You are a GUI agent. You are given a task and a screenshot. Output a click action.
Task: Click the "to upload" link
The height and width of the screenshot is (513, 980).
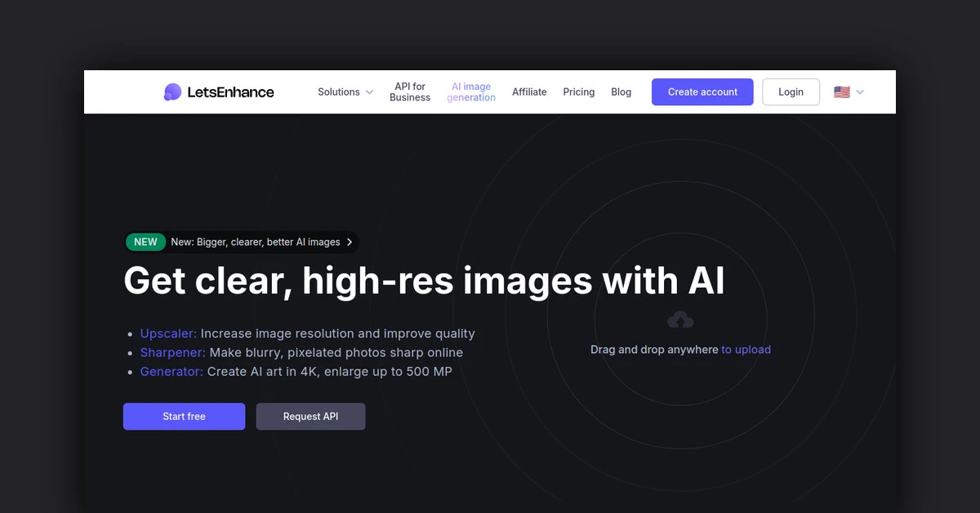pyautogui.click(x=746, y=350)
